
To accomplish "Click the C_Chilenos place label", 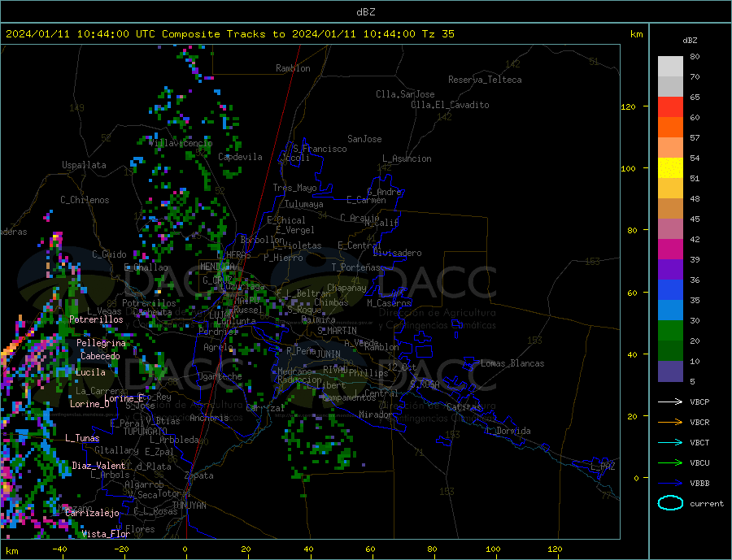I will pyautogui.click(x=85, y=200).
